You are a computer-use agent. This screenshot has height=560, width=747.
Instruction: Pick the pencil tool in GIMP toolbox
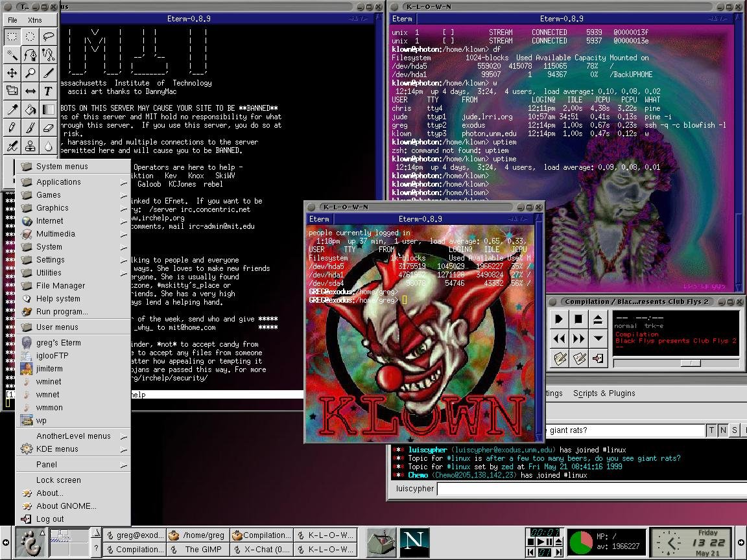[12, 128]
